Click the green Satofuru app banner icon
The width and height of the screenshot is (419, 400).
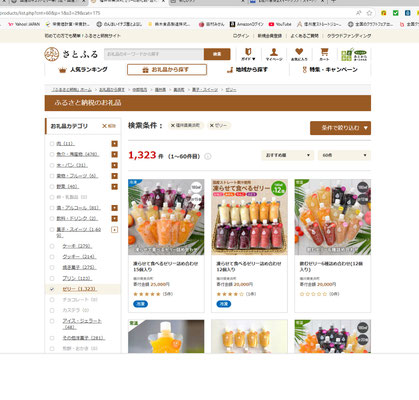point(354,54)
